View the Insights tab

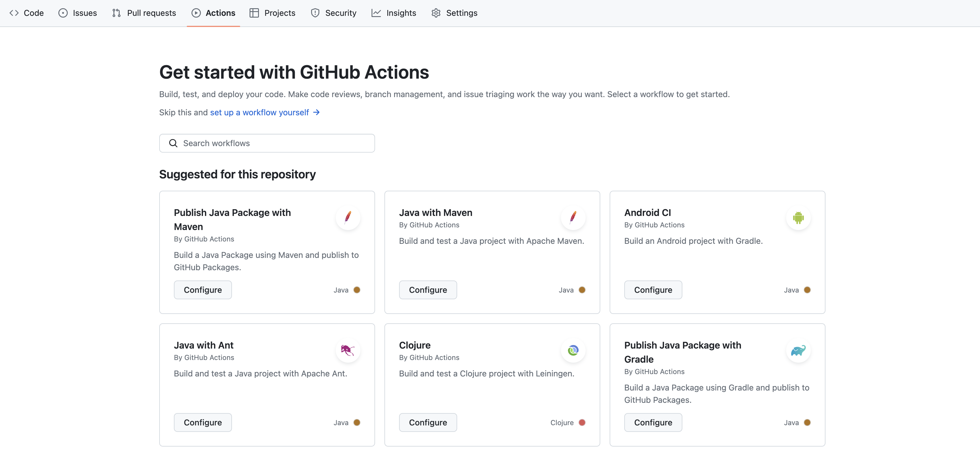coord(394,13)
